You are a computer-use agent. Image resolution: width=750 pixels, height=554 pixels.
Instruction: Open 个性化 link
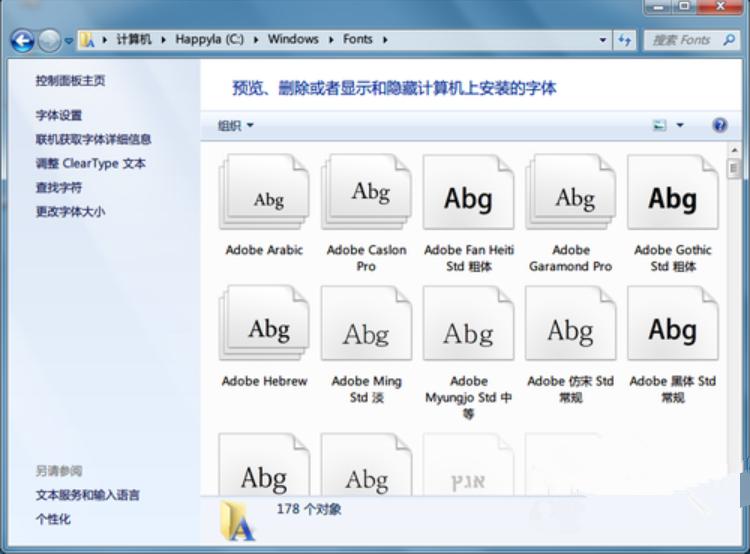(53, 519)
